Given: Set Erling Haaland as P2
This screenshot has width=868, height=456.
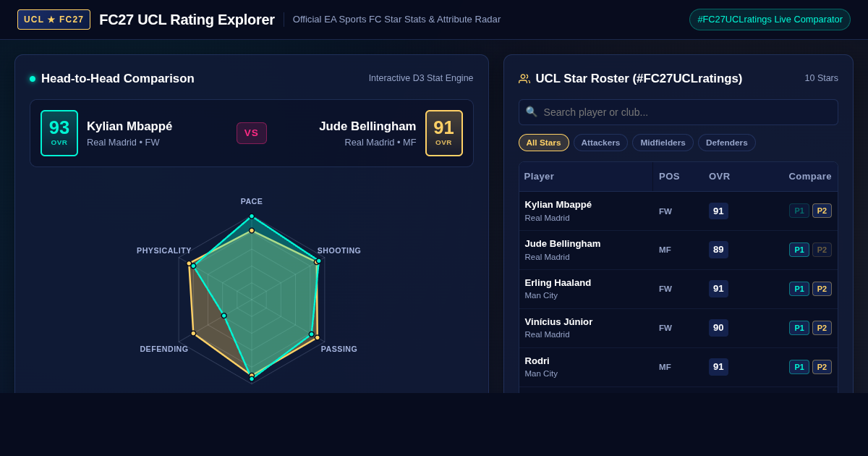Looking at the screenshot, I should 822,289.
